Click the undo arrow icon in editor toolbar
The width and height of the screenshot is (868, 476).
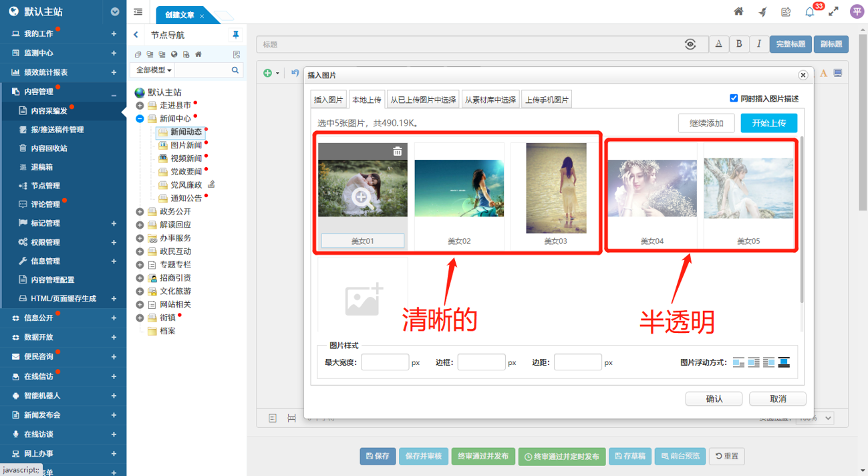tap(294, 72)
